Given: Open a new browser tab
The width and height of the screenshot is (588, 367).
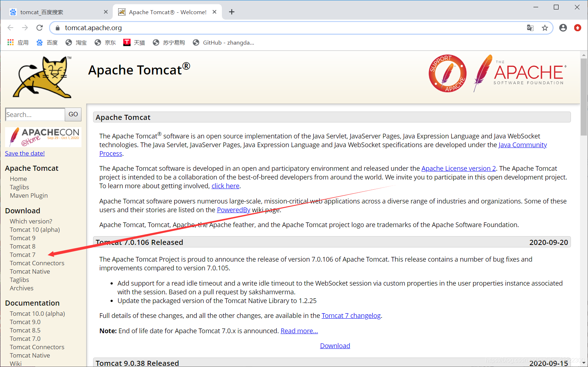Looking at the screenshot, I should tap(232, 12).
